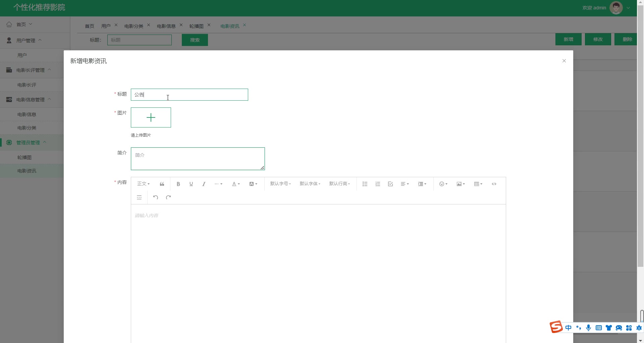644x343 pixels.
Task: Collapse the 管理员管理 sidebar group
Action: (32, 143)
